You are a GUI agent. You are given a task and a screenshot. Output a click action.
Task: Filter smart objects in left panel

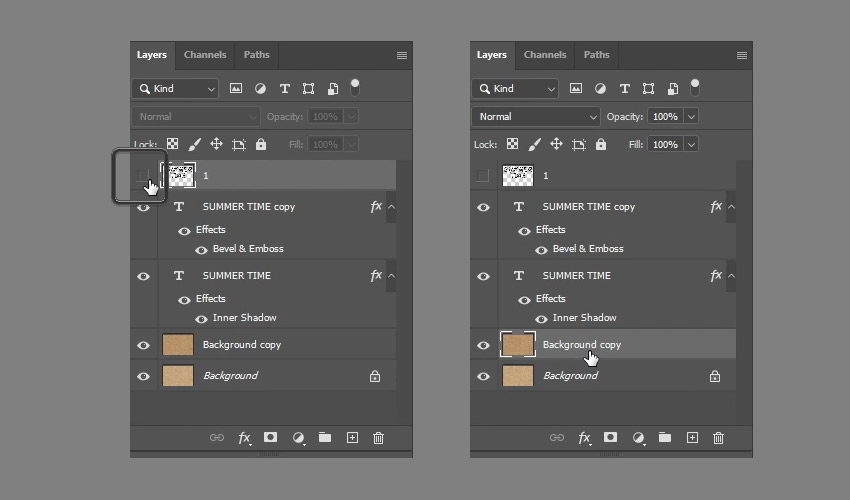coord(333,88)
